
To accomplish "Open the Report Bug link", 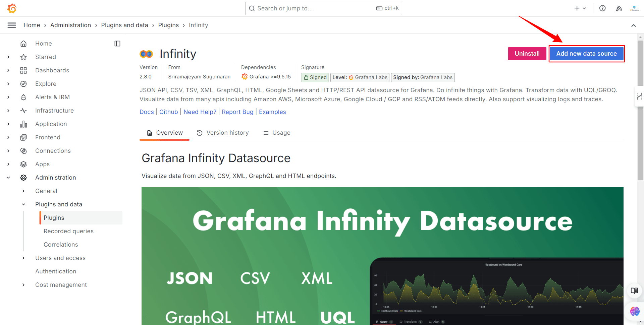I will point(237,112).
